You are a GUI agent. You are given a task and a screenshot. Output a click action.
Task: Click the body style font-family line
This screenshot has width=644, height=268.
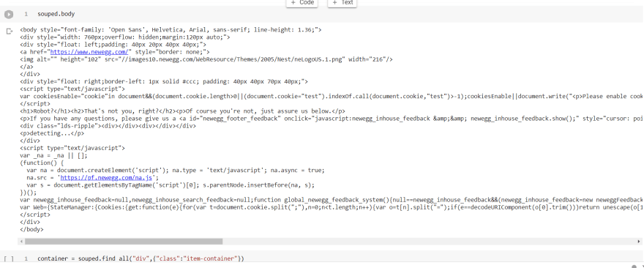(171, 30)
